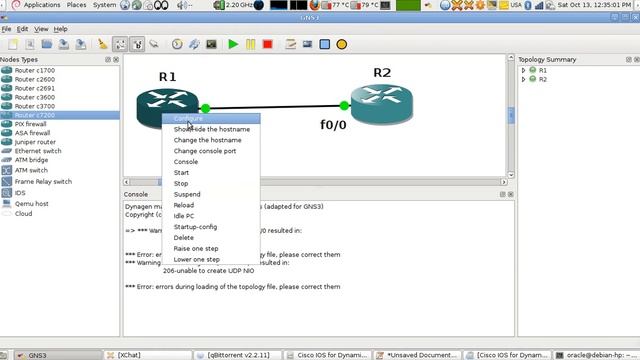Click the Open project folder icon
This screenshot has width=640, height=360.
pyautogui.click(x=47, y=44)
